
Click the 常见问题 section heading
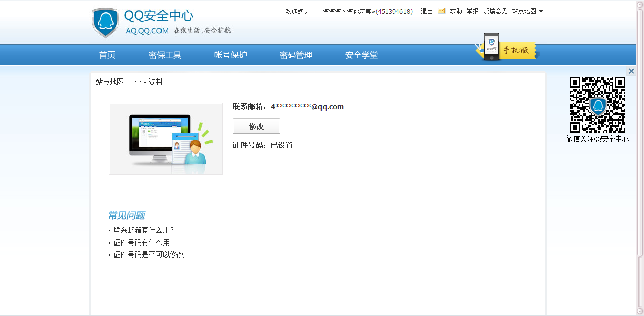coord(127,216)
